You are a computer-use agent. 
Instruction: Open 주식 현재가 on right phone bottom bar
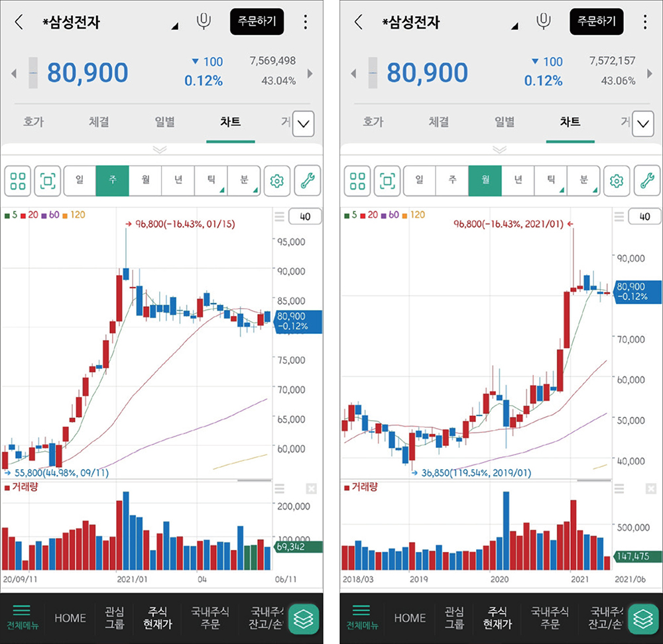pos(498,617)
